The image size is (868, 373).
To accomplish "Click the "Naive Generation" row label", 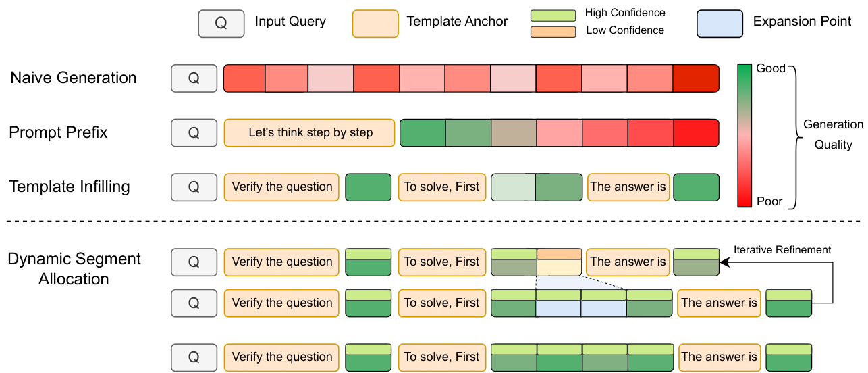I will [x=74, y=78].
